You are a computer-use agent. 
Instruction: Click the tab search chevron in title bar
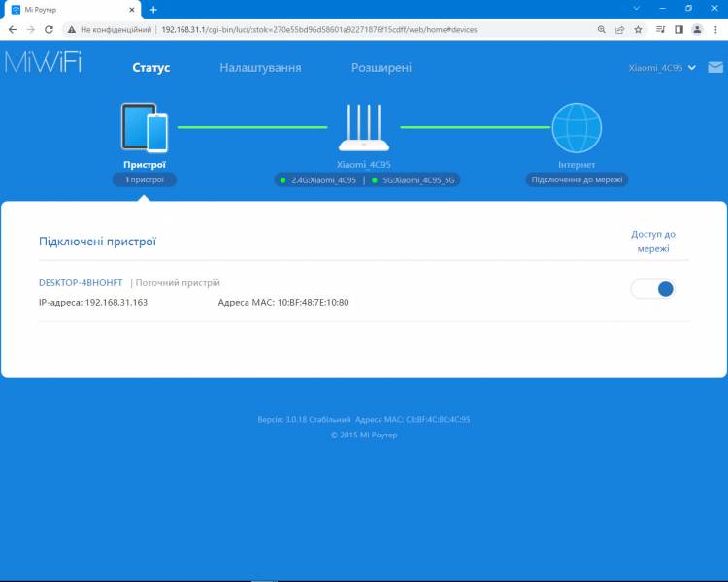pyautogui.click(x=636, y=9)
